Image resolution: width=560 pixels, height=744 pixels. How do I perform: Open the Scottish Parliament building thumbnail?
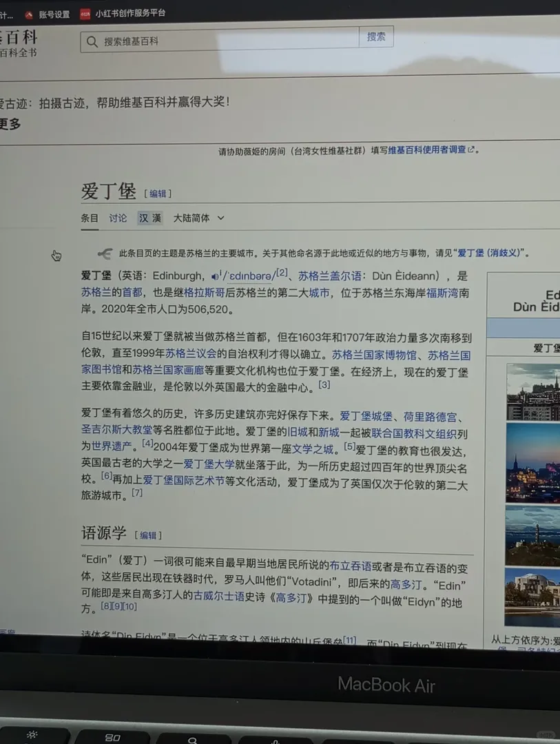532,597
